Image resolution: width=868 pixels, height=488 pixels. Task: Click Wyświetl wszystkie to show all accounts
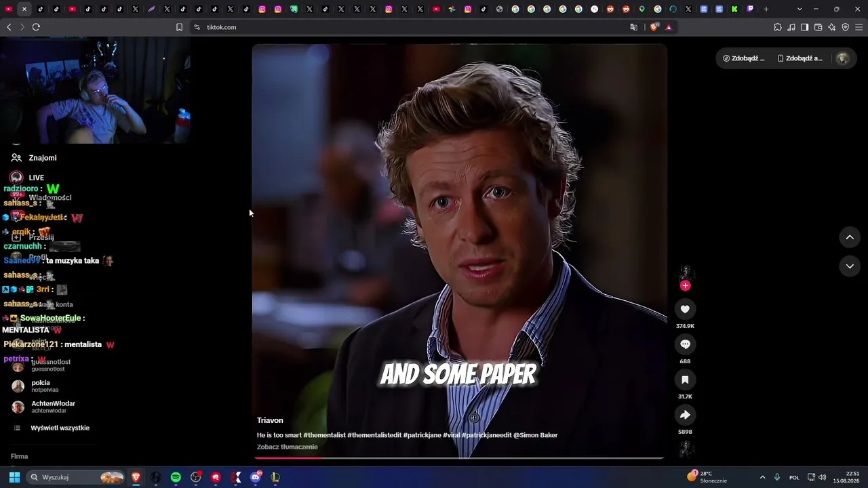pyautogui.click(x=60, y=428)
